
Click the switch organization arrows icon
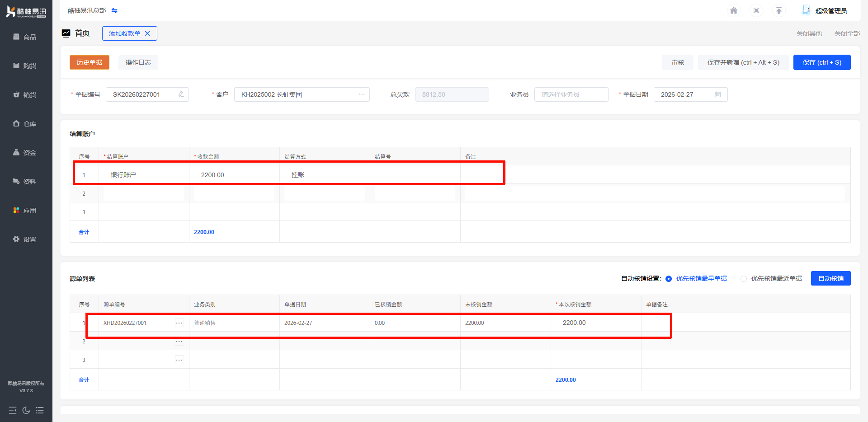(114, 10)
